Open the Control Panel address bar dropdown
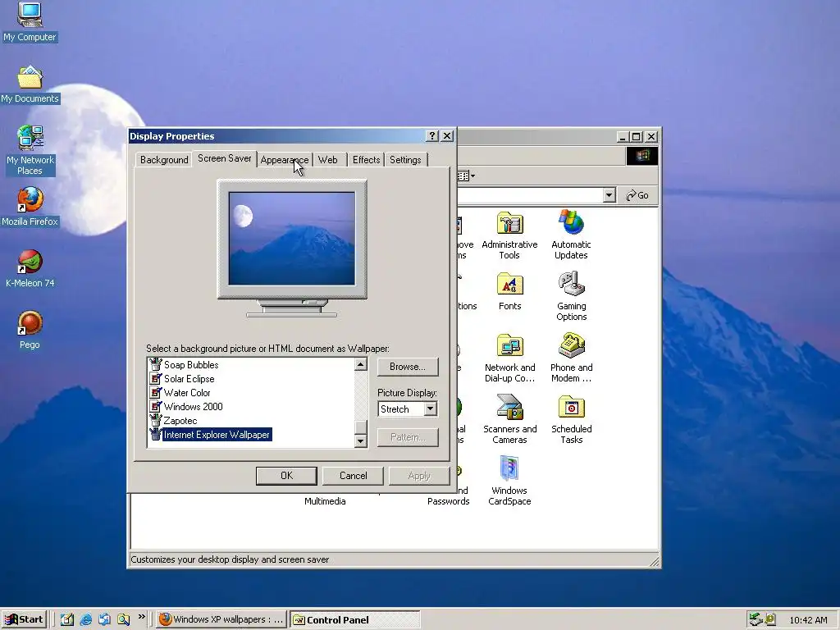 click(x=609, y=195)
